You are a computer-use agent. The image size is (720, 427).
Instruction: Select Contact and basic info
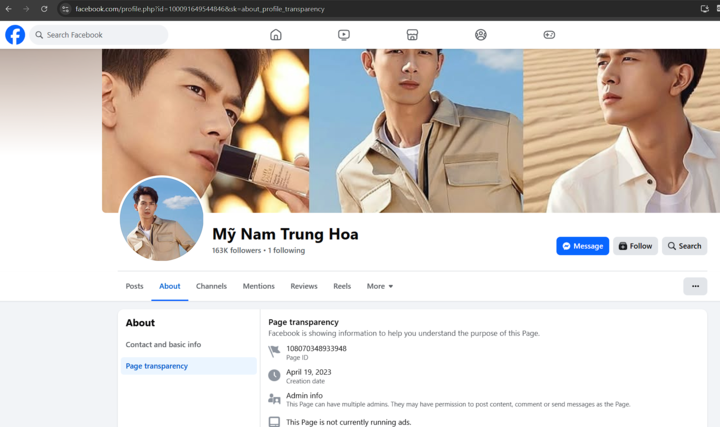(x=163, y=345)
